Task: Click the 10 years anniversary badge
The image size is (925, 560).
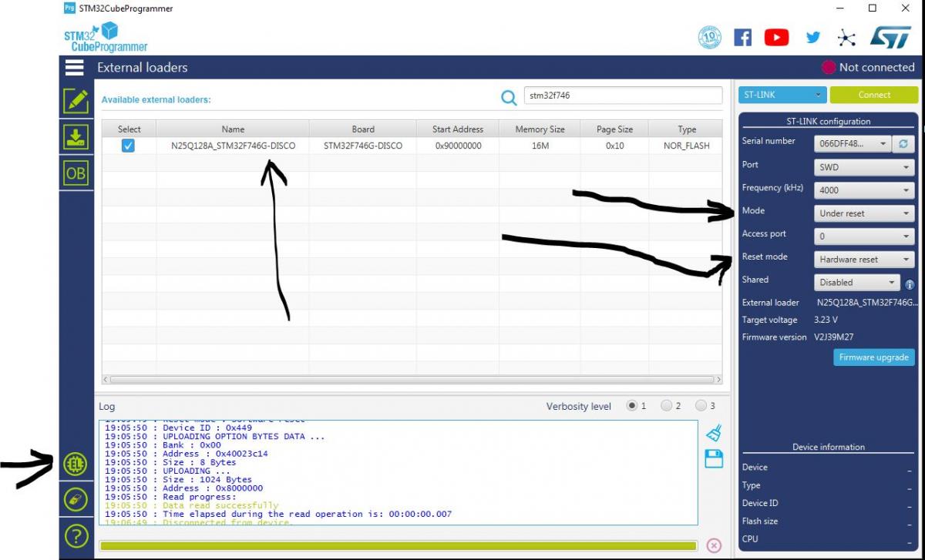Action: pyautogui.click(x=710, y=37)
